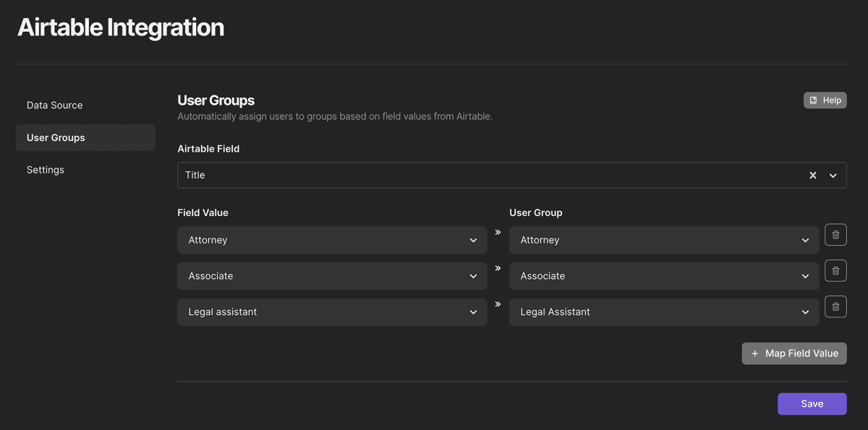Clear the Title selection with the X
Viewport: 868px width, 430px height.
(813, 176)
